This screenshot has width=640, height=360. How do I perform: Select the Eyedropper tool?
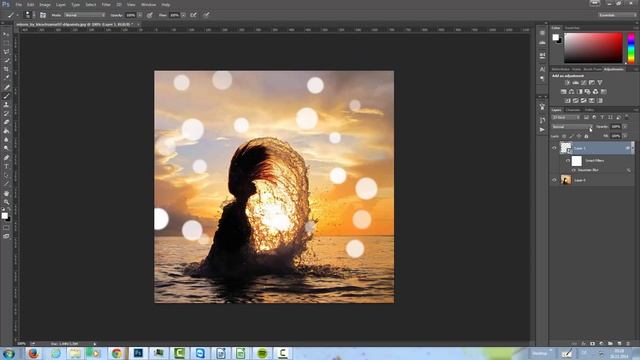[6, 78]
